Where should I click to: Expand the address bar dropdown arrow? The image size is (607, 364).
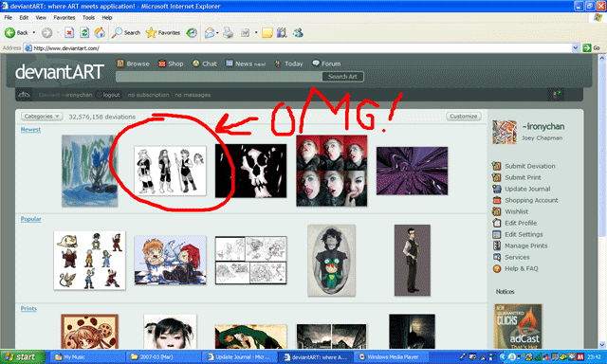pyautogui.click(x=576, y=48)
